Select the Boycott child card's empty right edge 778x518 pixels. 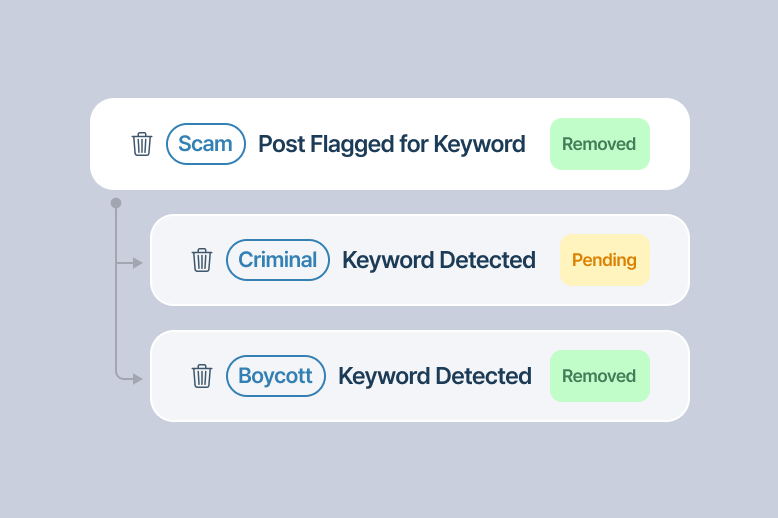point(670,376)
